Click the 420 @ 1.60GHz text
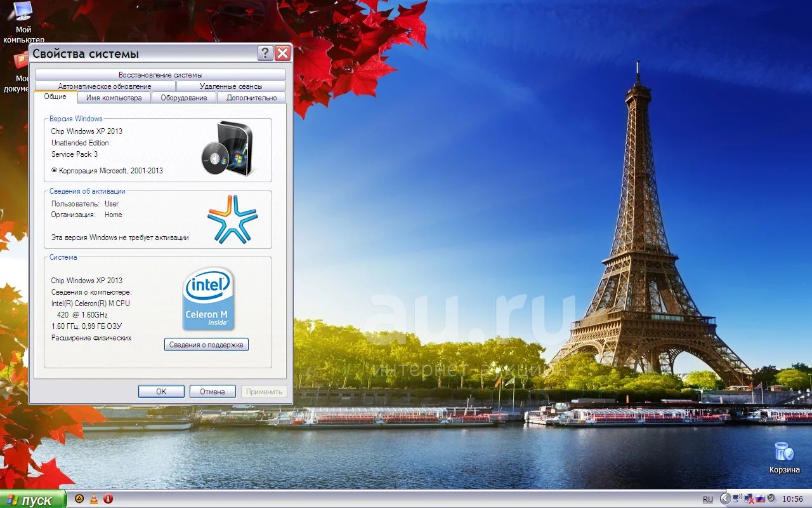This screenshot has width=812, height=508. [x=82, y=315]
